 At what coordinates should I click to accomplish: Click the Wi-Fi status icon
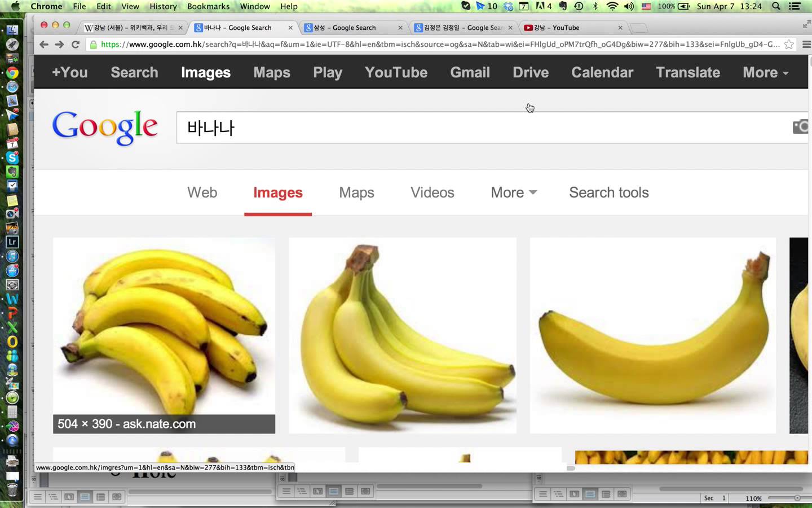(612, 6)
